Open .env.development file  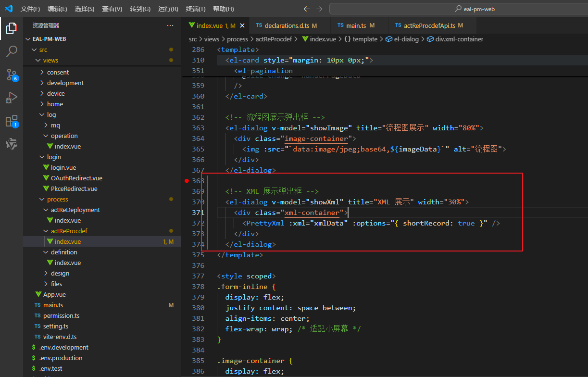pyautogui.click(x=102, y=347)
